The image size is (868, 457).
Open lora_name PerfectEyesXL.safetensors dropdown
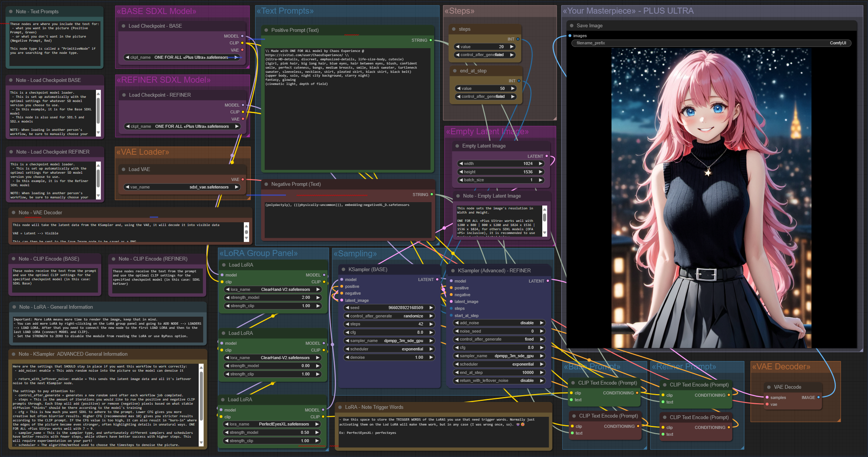[x=272, y=424]
